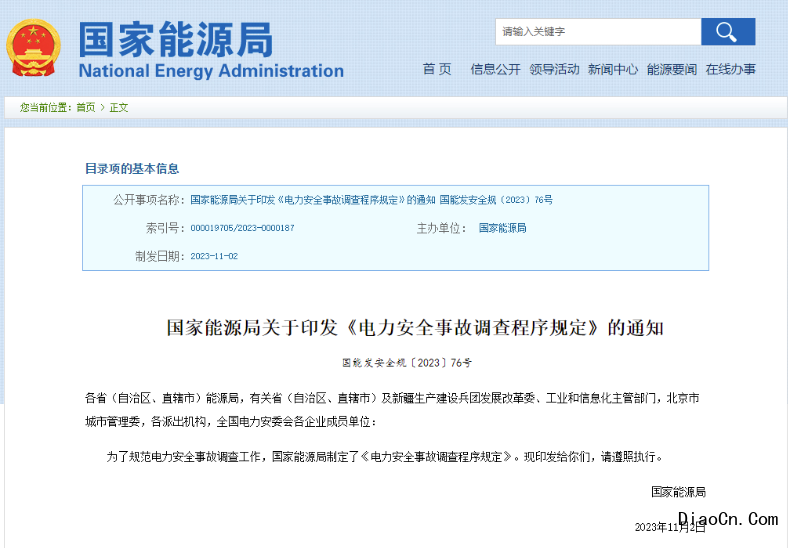Image resolution: width=788 pixels, height=548 pixels.
Task: Click the national emblem logo
Action: pos(33,48)
